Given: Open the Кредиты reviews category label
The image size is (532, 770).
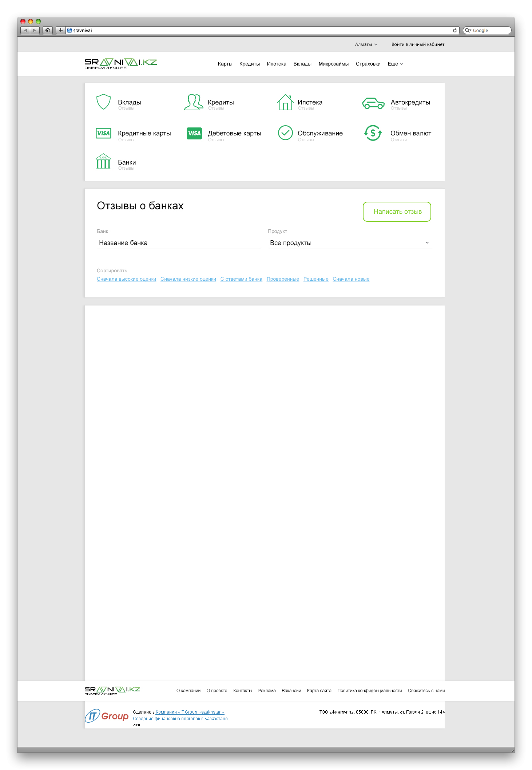Looking at the screenshot, I should tap(221, 102).
